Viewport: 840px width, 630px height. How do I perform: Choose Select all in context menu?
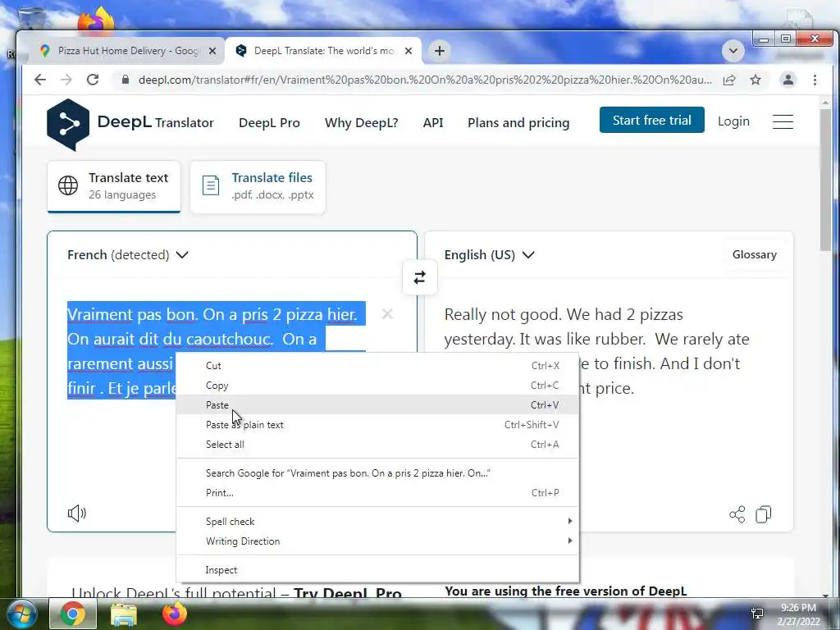coord(377,444)
